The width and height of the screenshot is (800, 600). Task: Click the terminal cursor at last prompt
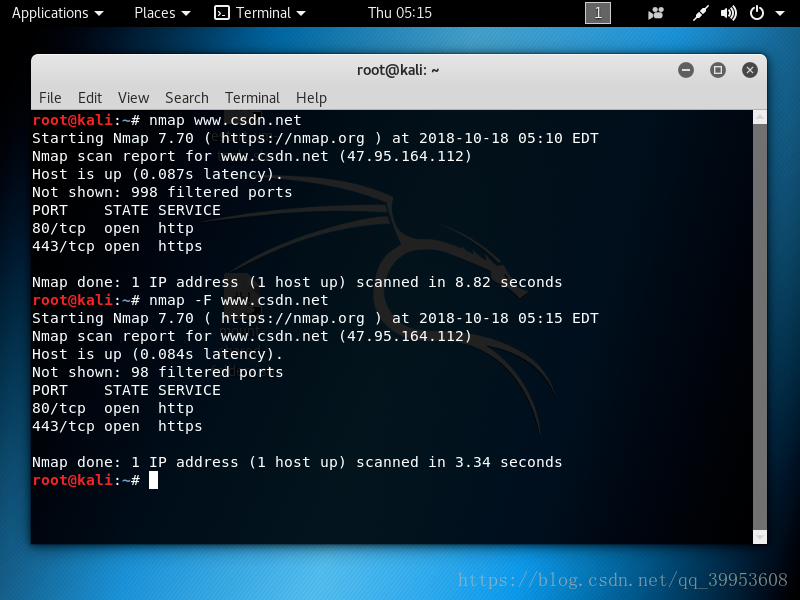click(153, 480)
